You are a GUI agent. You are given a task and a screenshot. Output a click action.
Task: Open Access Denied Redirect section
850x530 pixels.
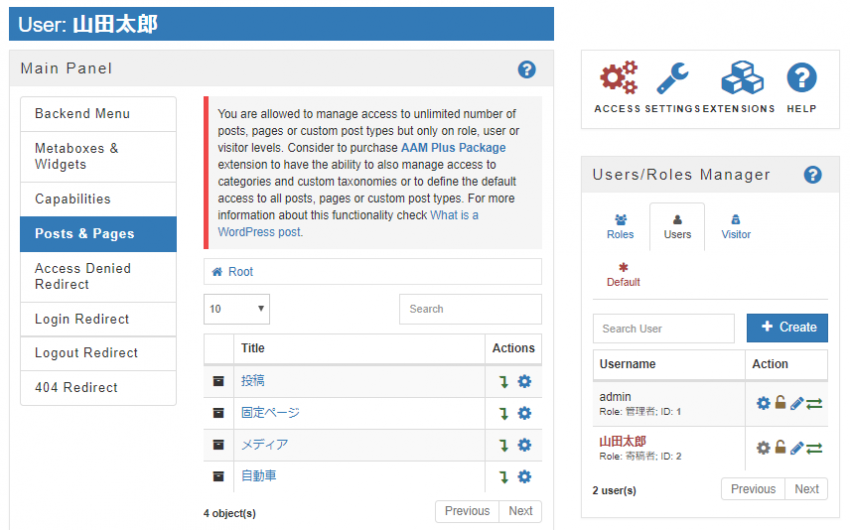click(98, 276)
